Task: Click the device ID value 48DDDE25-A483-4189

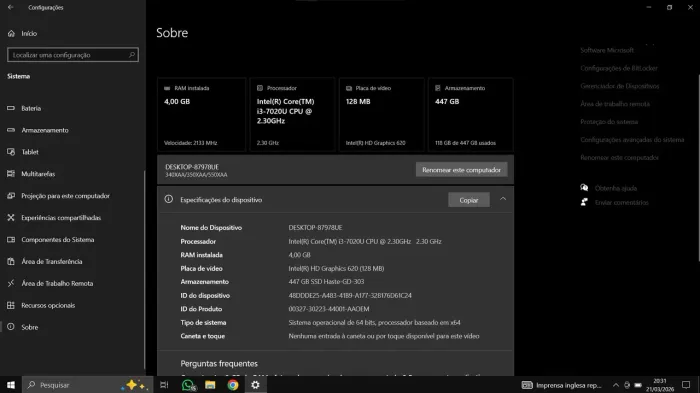Action: click(350, 295)
